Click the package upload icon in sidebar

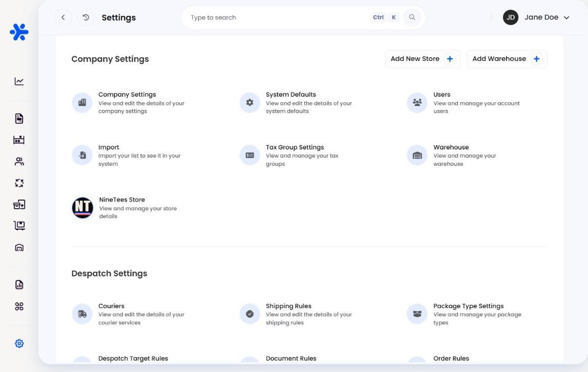coord(19,205)
